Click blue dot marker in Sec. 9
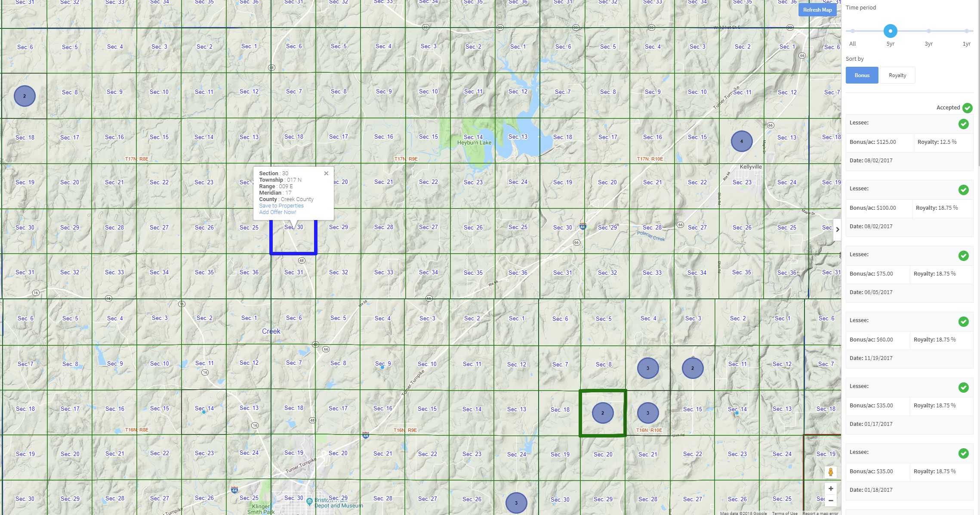 (x=382, y=367)
